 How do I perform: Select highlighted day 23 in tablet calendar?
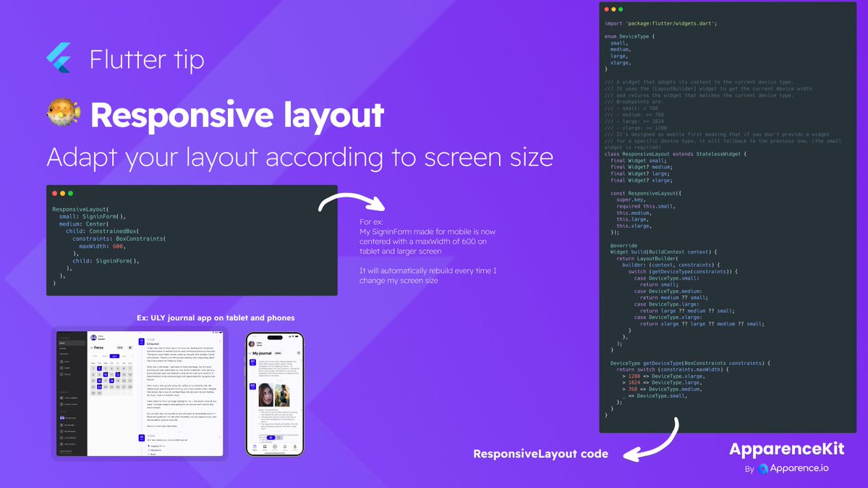[x=99, y=387]
